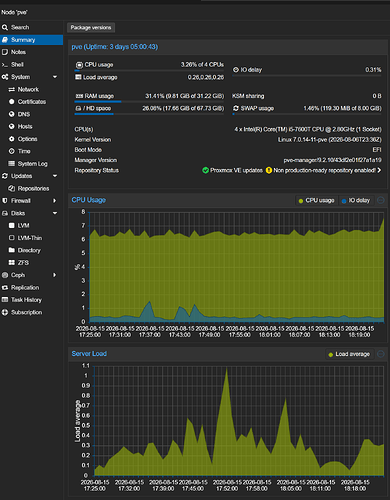The height and width of the screenshot is (500, 390).
Task: Click the HD space progress bar
Action: (x=149, y=114)
